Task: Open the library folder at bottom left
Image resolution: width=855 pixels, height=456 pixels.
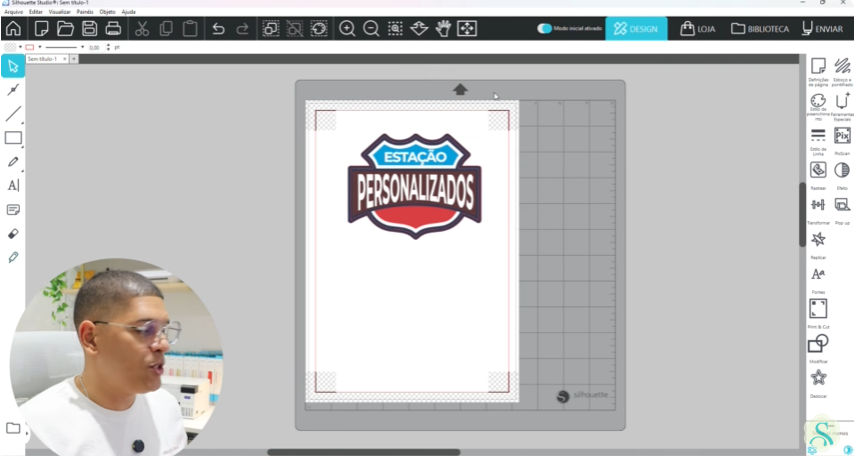Action: pos(13,428)
